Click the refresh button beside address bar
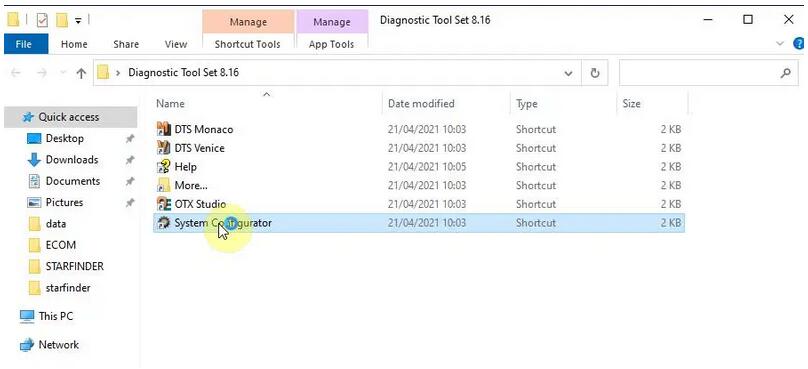Screen dimensions: 808x369 click(595, 73)
